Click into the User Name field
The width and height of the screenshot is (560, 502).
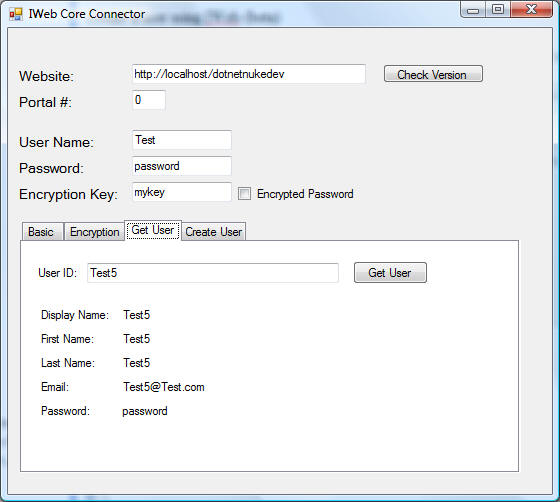click(182, 140)
